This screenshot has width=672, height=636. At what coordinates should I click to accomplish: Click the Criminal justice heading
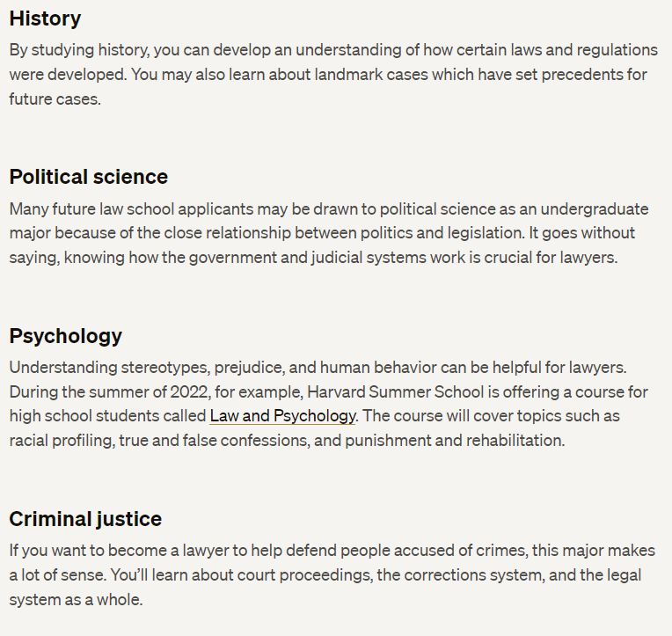tap(85, 519)
